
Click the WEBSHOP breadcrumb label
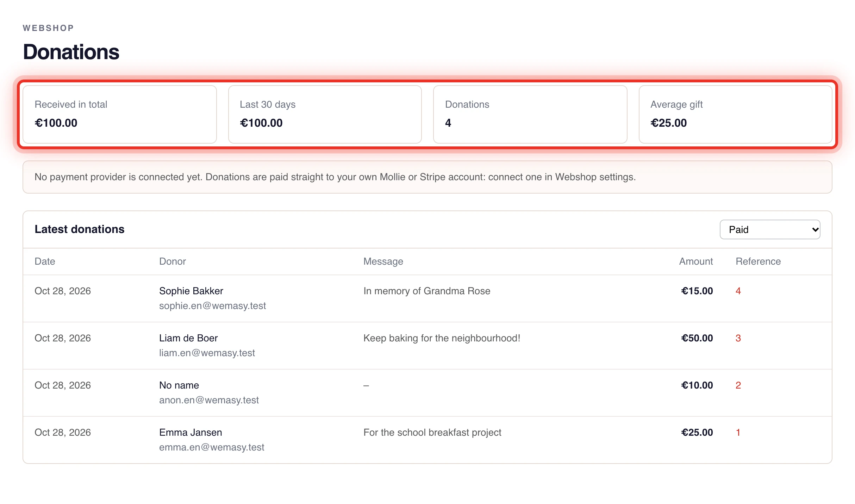pos(48,28)
